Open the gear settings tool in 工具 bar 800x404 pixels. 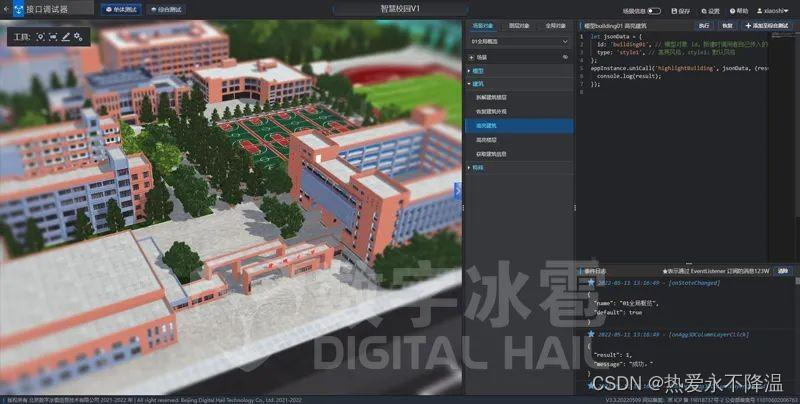(x=78, y=37)
